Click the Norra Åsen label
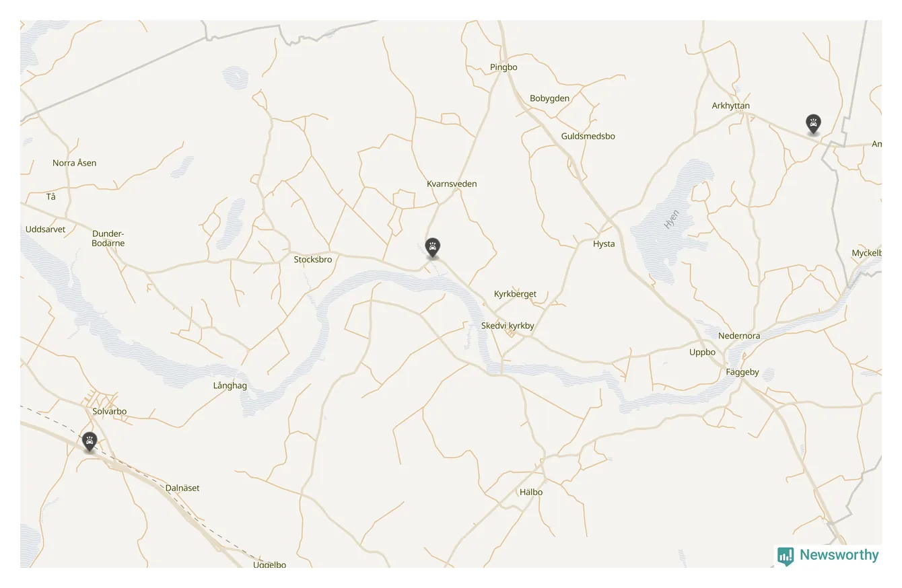902x588 pixels. [75, 163]
